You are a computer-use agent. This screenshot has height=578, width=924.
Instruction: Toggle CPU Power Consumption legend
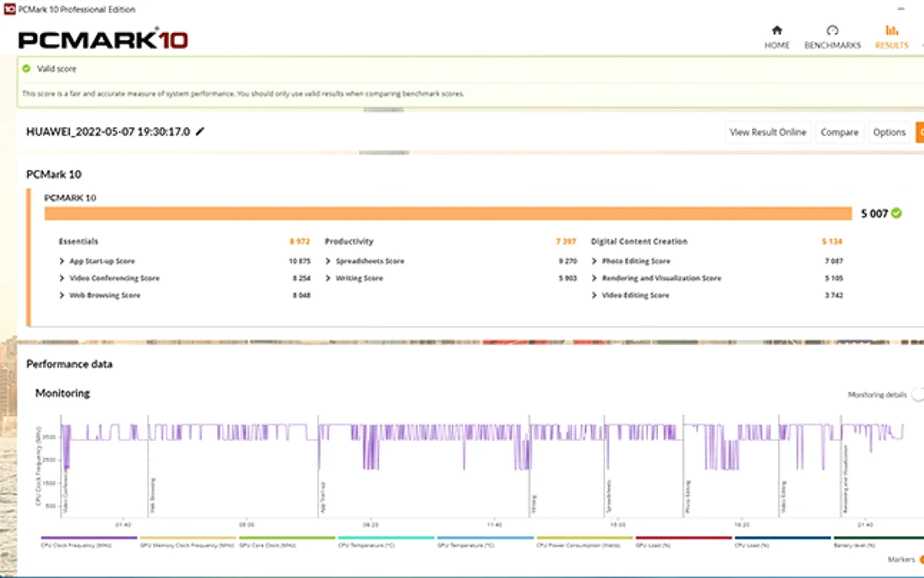(x=584, y=542)
